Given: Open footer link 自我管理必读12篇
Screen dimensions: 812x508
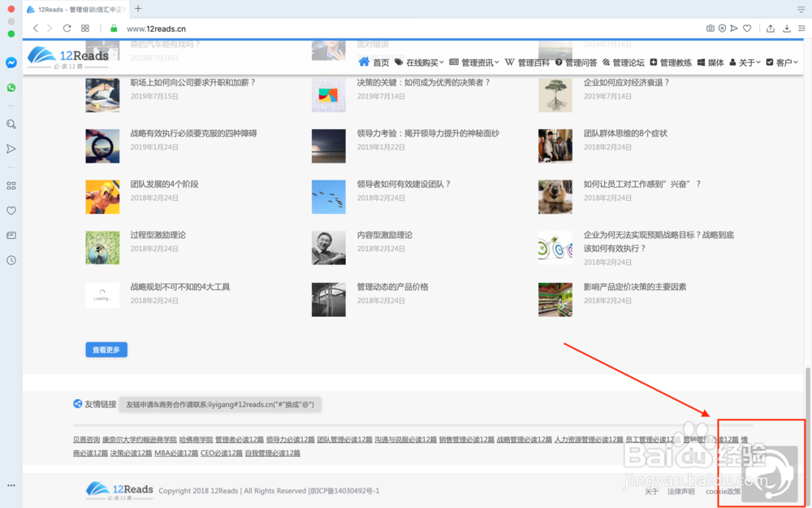Looking at the screenshot, I should (x=272, y=453).
